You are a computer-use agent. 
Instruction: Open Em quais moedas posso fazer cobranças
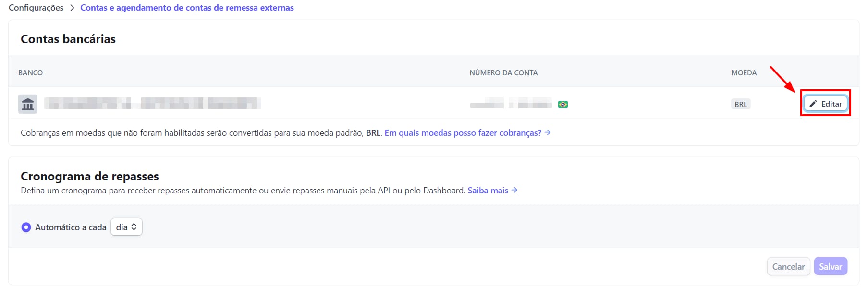[463, 133]
